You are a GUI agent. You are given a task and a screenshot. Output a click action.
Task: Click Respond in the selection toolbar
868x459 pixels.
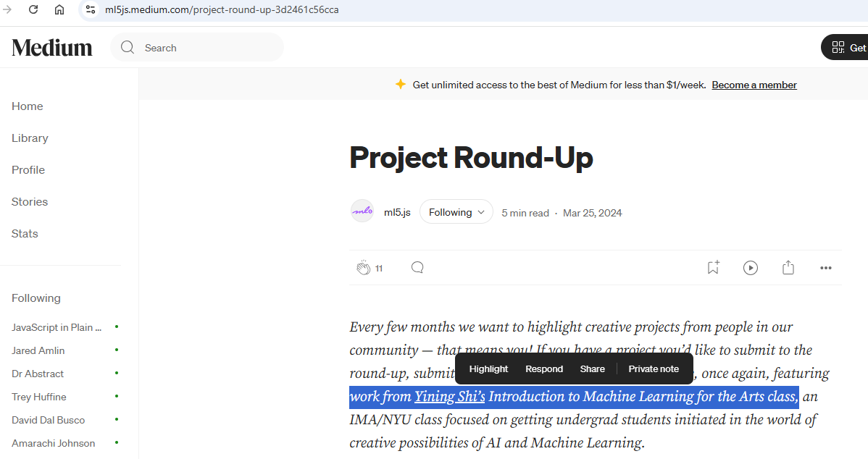point(543,369)
